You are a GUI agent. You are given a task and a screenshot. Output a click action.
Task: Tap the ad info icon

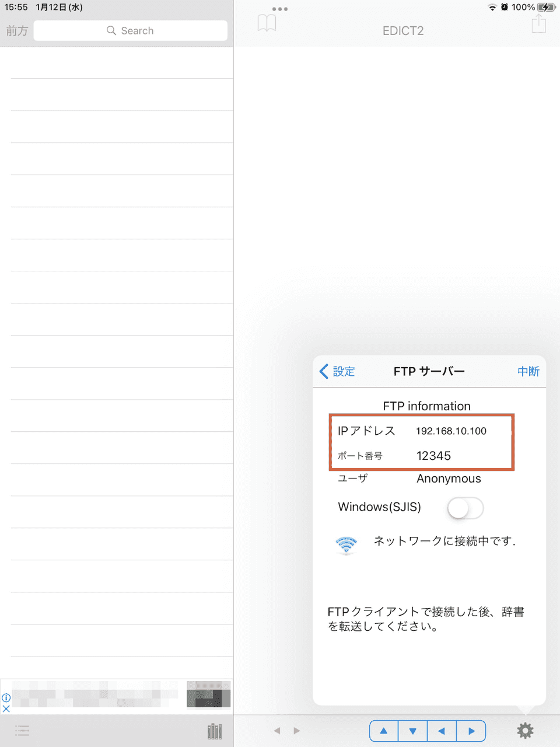click(6, 697)
